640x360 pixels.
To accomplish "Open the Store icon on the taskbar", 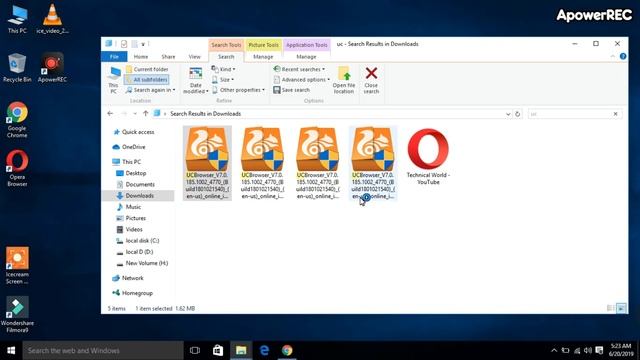I will pyautogui.click(x=218, y=351).
